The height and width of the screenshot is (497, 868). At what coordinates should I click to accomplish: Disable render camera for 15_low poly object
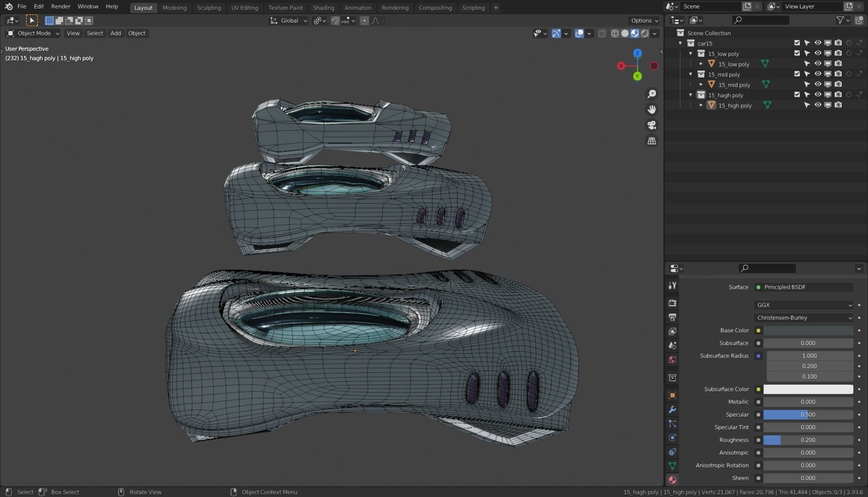[838, 63]
